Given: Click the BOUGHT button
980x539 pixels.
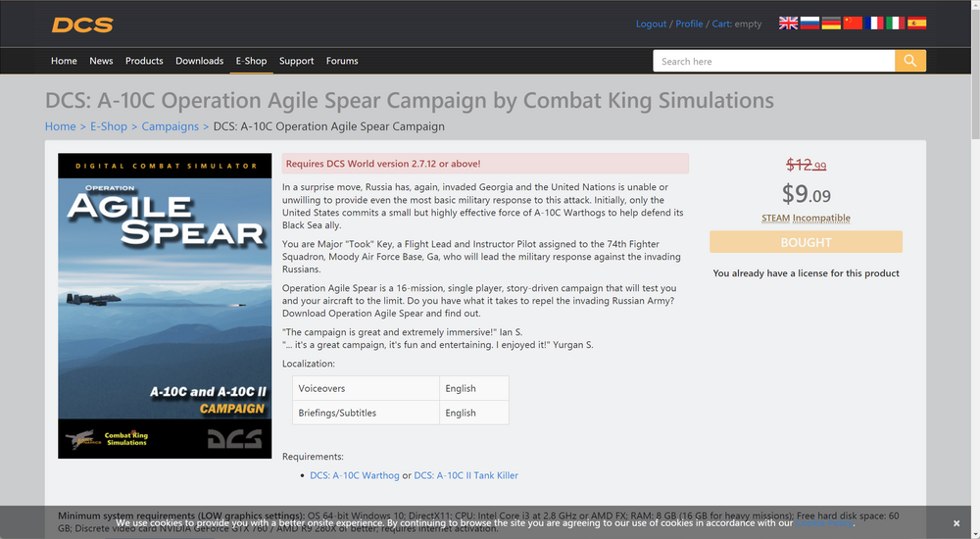Looking at the screenshot, I should (x=806, y=242).
